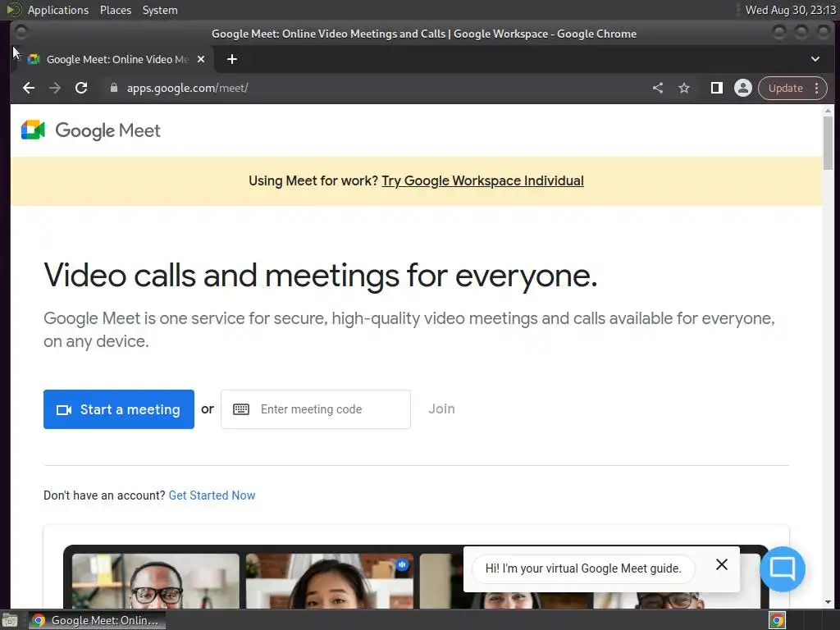
Task: Dismiss the virtual guide message
Action: pyautogui.click(x=722, y=564)
